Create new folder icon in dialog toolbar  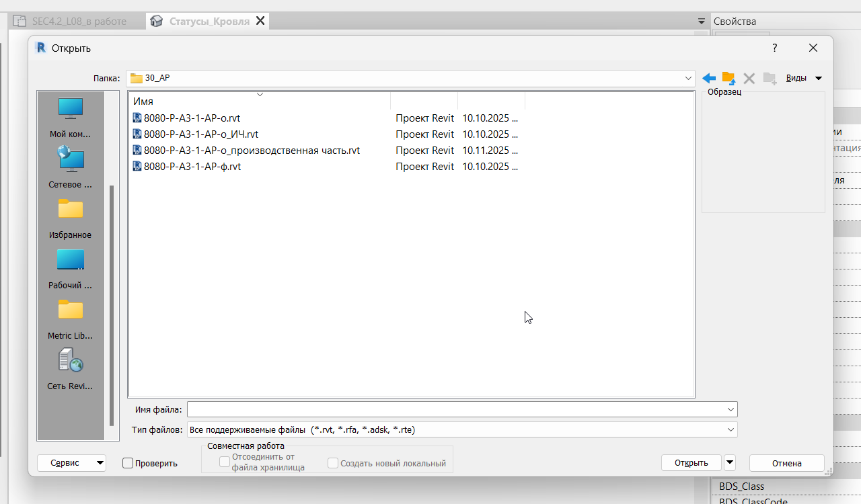pos(770,79)
